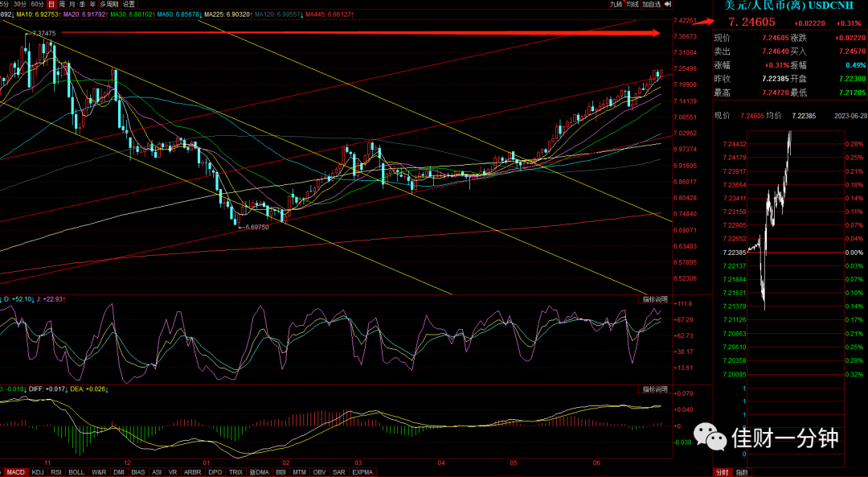The width and height of the screenshot is (868, 477).
Task: Switch to the BOLL indicator
Action: tap(76, 472)
